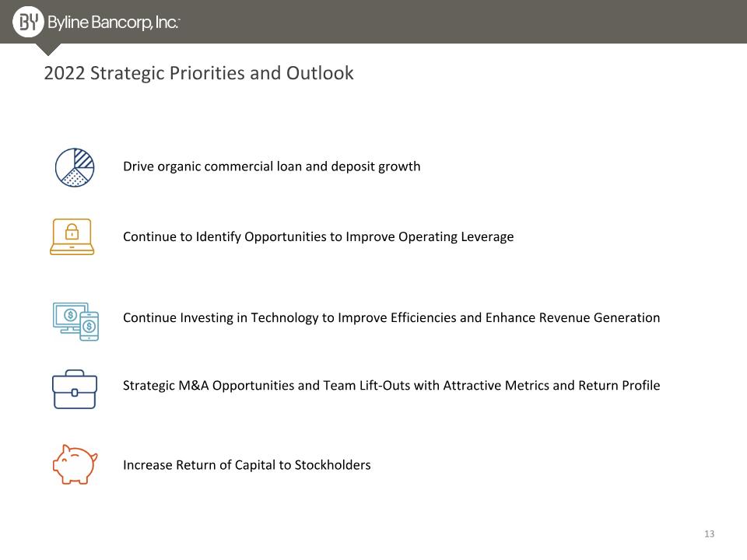Click the header's downward pointer triangle
This screenshot has height=560, width=747.
(x=47, y=49)
